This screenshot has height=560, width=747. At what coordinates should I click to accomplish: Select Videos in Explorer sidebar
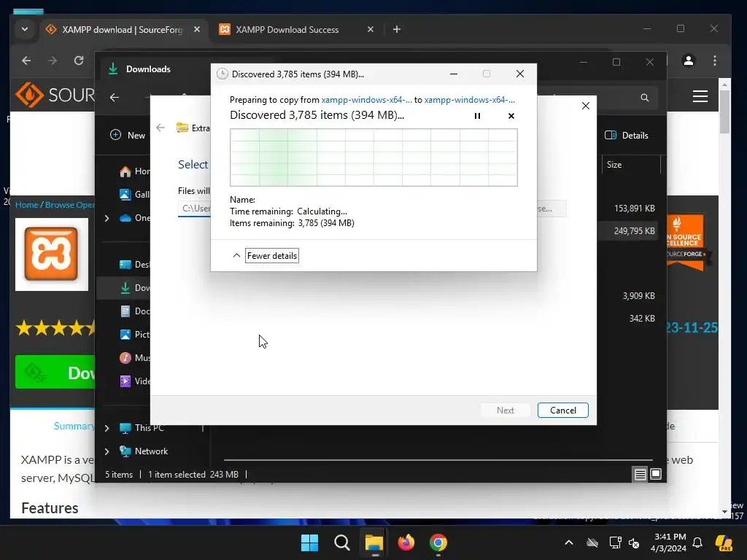[135, 381]
